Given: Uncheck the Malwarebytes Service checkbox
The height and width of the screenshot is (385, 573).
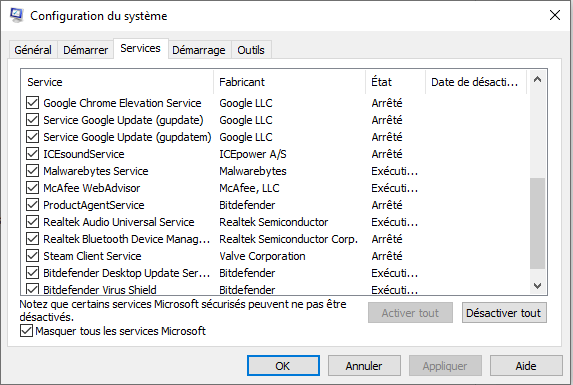Looking at the screenshot, I should coord(33,171).
